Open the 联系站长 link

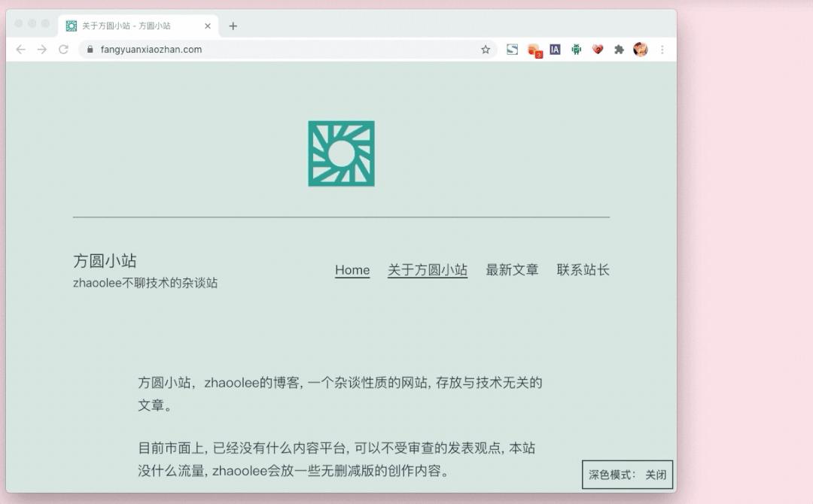(584, 270)
